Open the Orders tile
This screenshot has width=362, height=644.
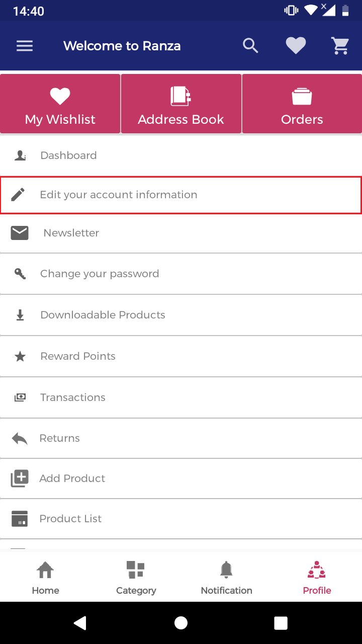tap(302, 104)
